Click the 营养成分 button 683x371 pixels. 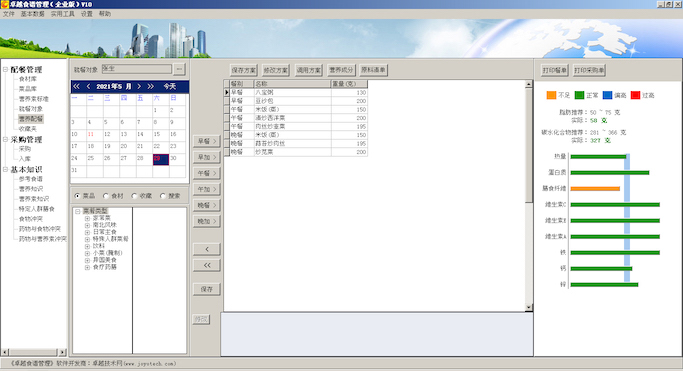coord(341,70)
